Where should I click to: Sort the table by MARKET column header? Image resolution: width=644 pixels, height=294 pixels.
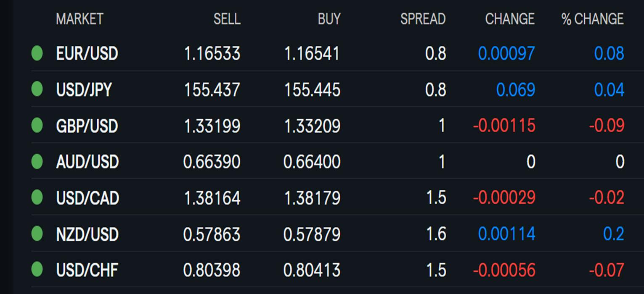[x=80, y=19]
